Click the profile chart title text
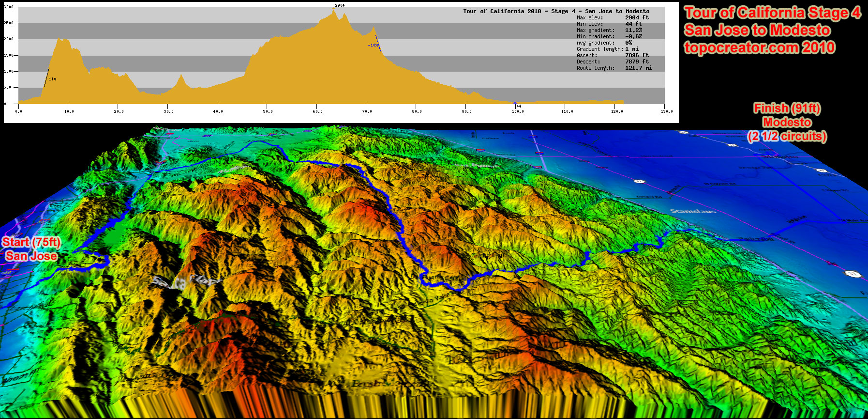The width and height of the screenshot is (868, 419). (556, 11)
